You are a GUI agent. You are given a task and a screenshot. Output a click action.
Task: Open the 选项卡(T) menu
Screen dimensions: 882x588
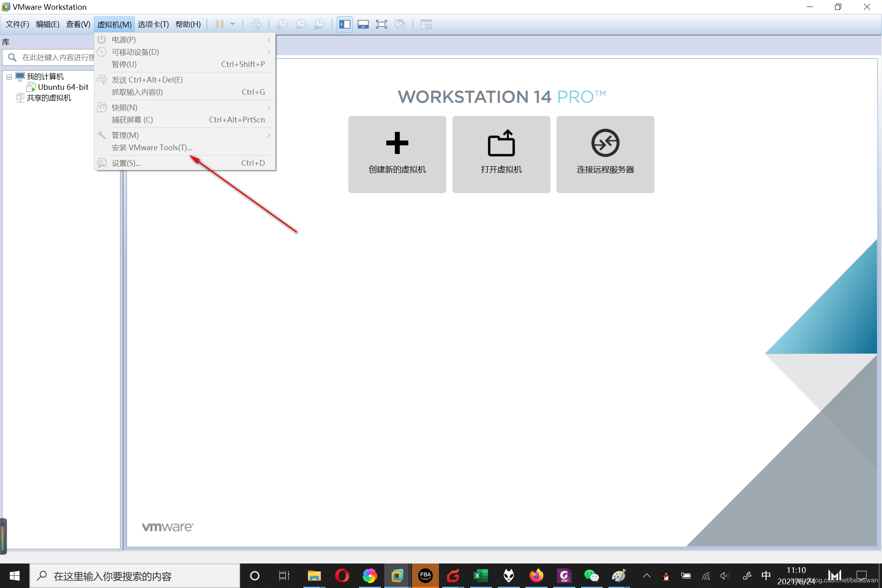coord(153,24)
